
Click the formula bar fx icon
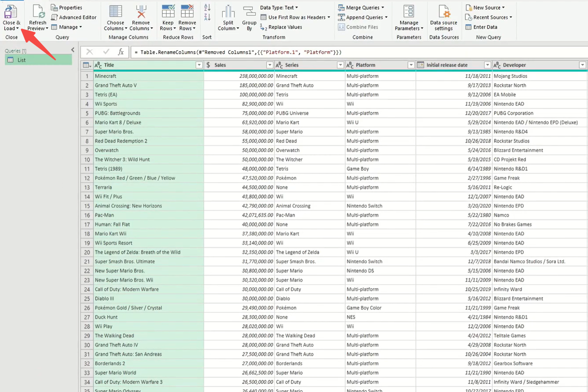(121, 52)
